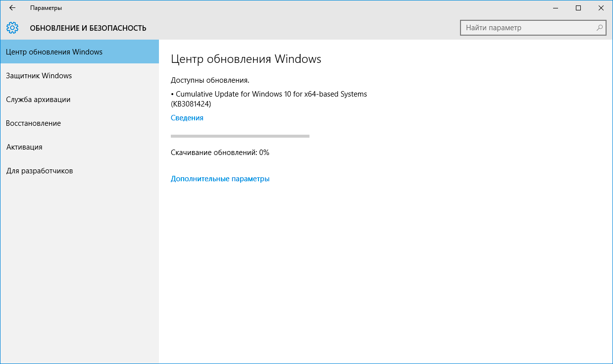Open "Служба архивации" section
Image resolution: width=613 pixels, height=364 pixels.
(x=79, y=100)
